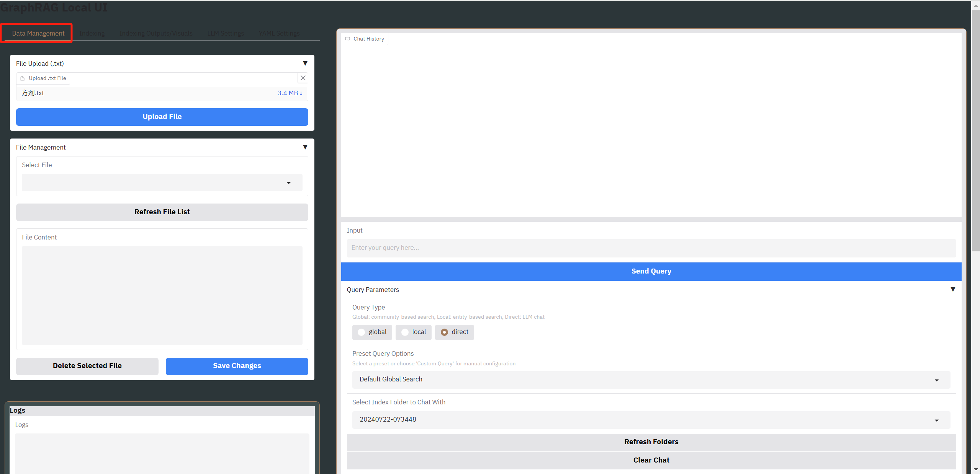Collapse the Query Parameters section arrow
Image resolution: width=980 pixels, height=474 pixels.
[952, 290]
